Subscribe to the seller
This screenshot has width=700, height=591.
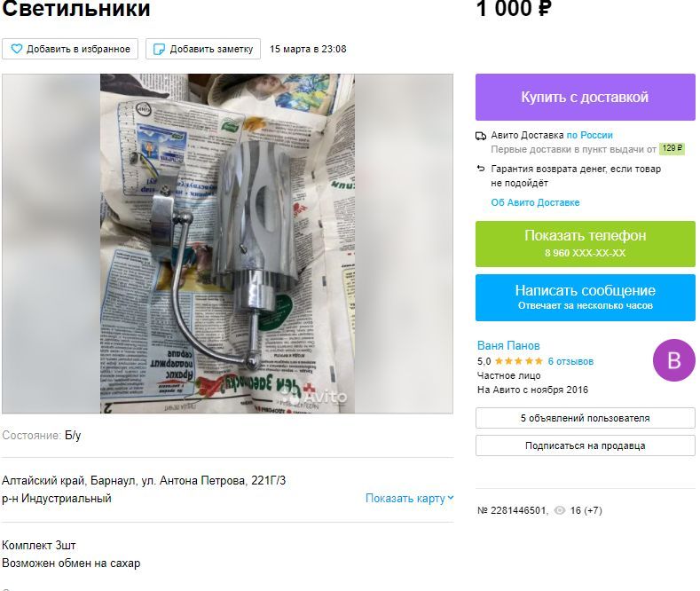(x=586, y=445)
